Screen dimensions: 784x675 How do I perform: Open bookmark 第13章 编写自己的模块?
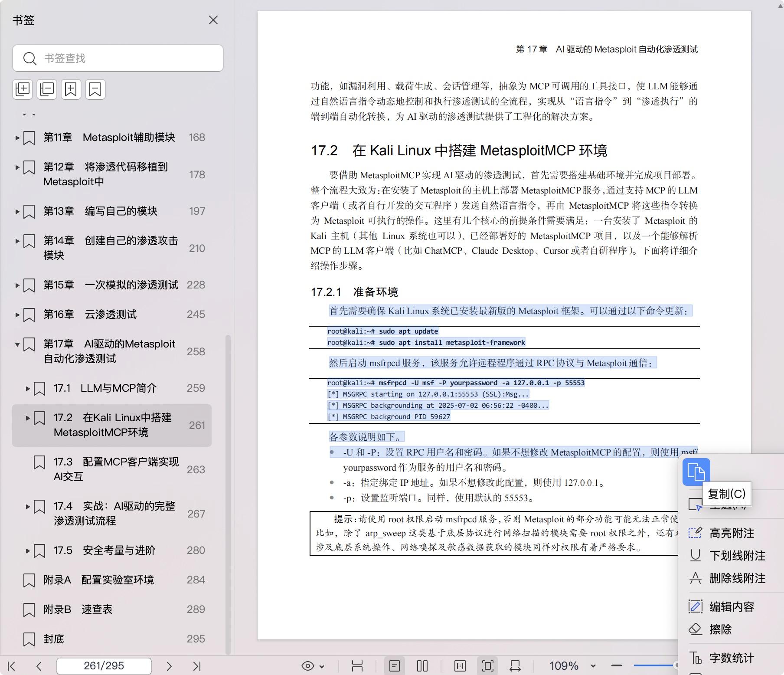[100, 211]
